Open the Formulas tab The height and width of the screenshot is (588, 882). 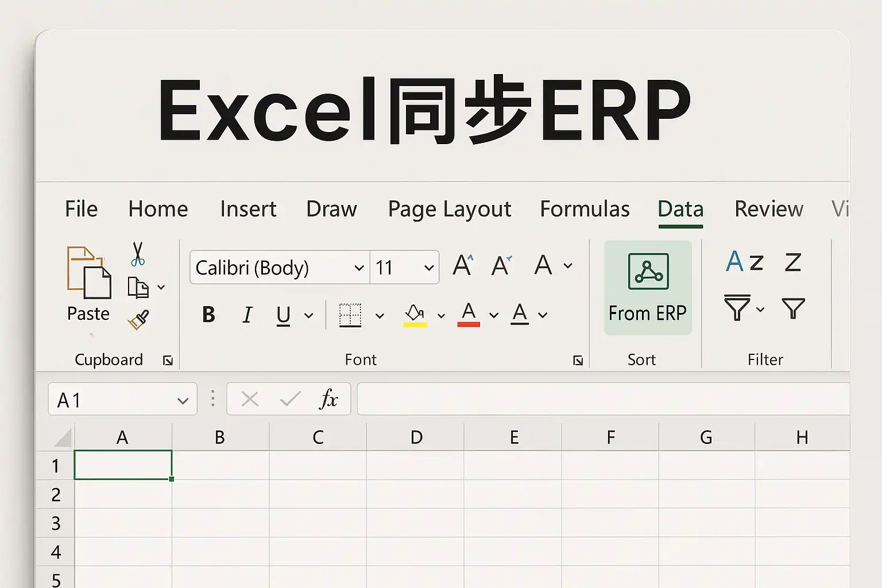(x=585, y=209)
